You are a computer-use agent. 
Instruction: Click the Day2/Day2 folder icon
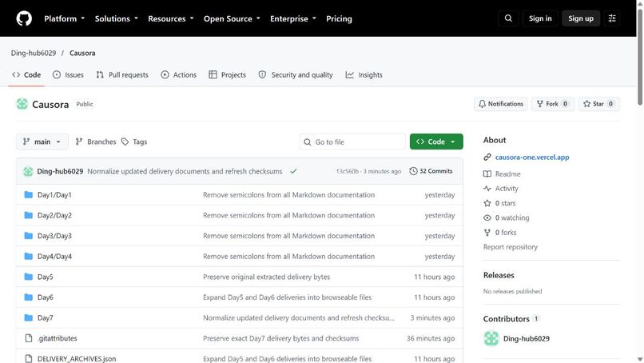[28, 215]
